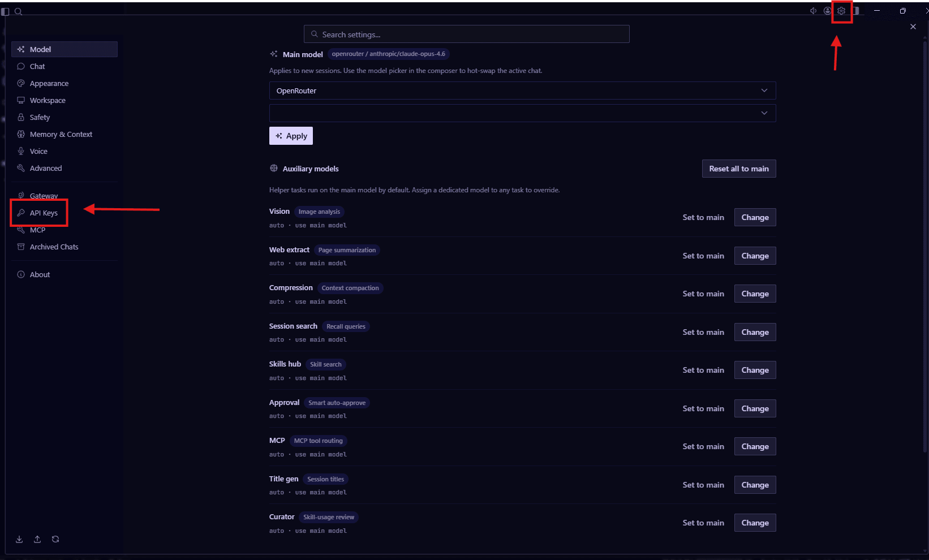Open the Safety settings section
The height and width of the screenshot is (560, 929).
(64, 117)
